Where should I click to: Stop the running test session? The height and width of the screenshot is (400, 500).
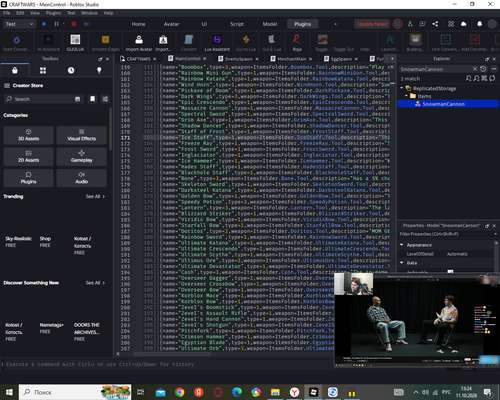coord(74,24)
